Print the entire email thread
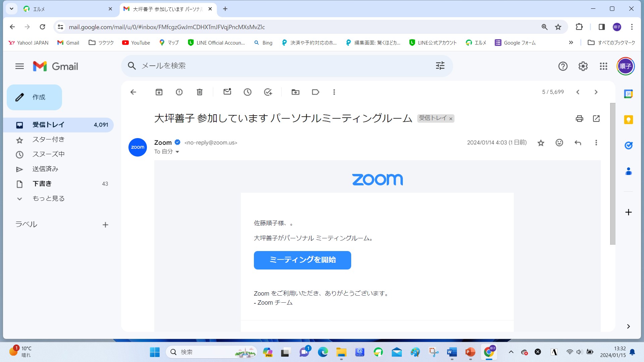Viewport: 644px width, 362px height. click(x=580, y=119)
